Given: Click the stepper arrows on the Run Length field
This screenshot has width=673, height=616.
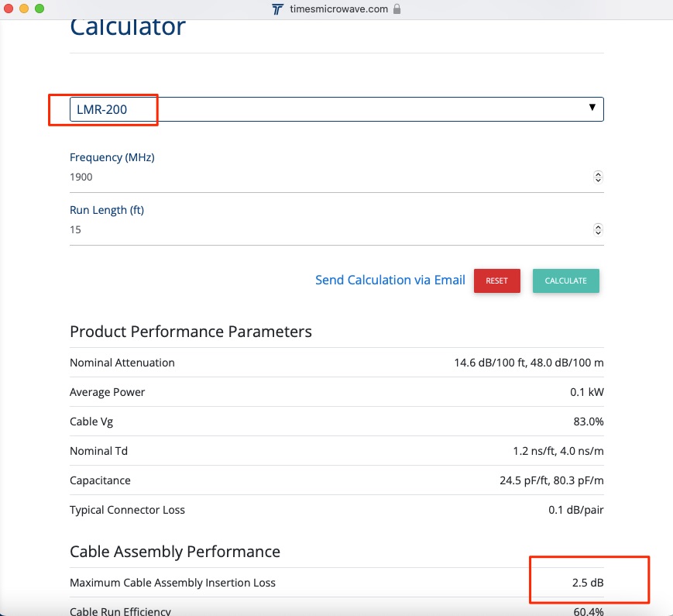Looking at the screenshot, I should [598, 230].
